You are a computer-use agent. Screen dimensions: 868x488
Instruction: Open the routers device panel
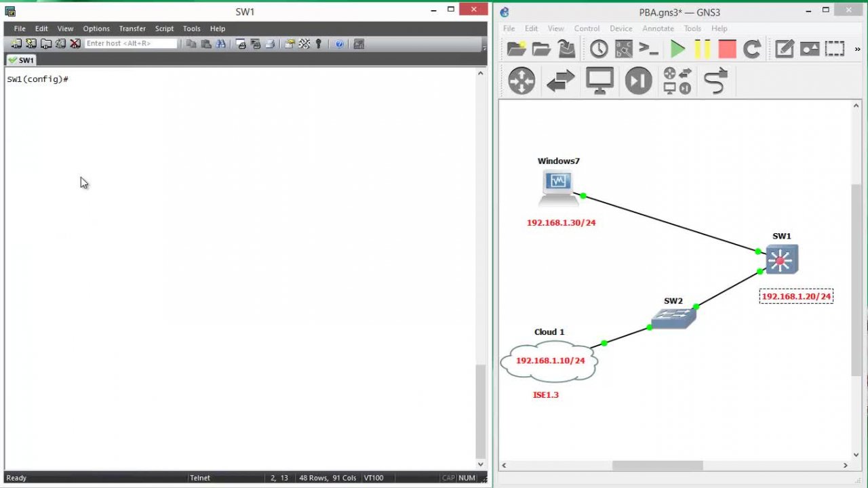(521, 81)
